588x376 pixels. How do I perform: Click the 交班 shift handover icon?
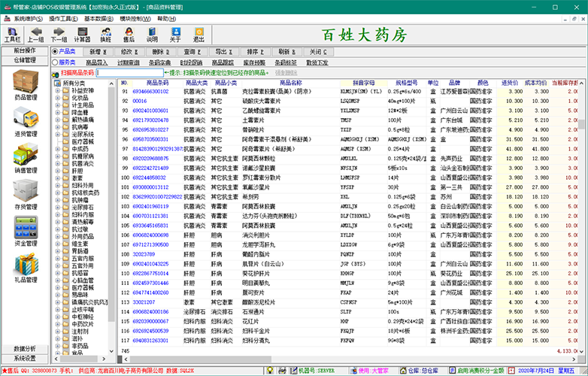[108, 34]
